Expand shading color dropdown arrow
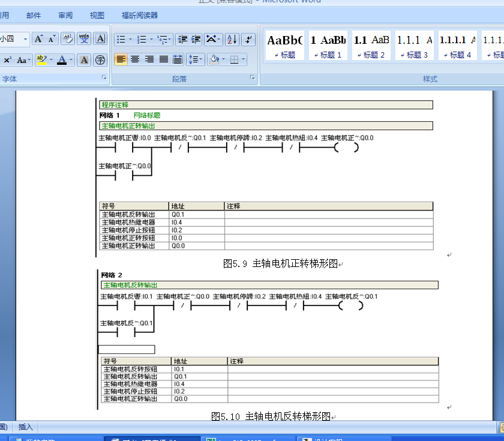Viewport: 504px width, 441px height. point(223,59)
